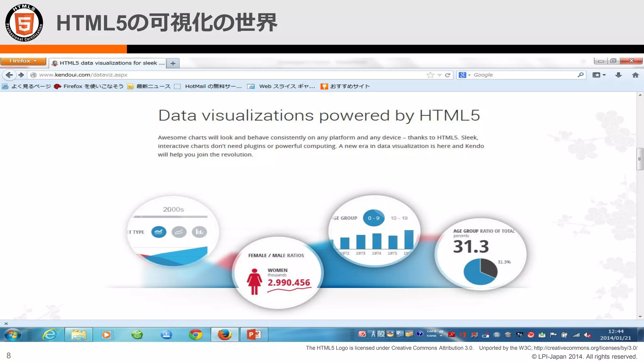Go forward using the browser forward arrow
644x362 pixels.
21,75
